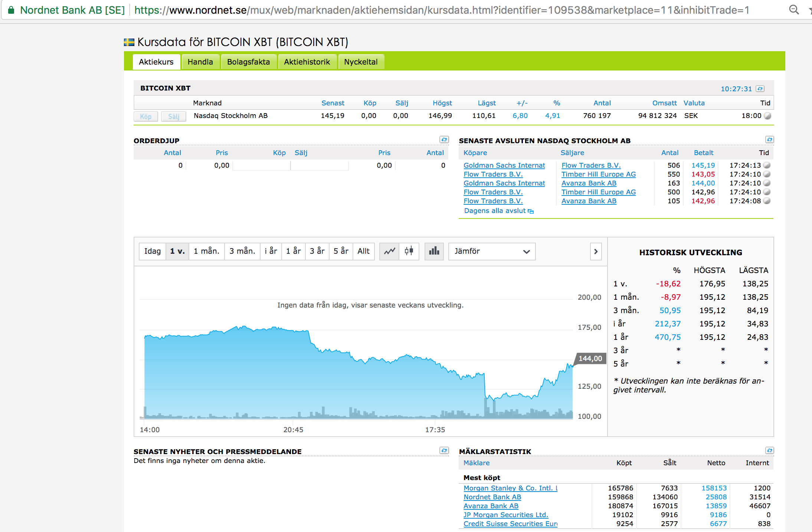This screenshot has height=532, width=812.
Task: Click the green padlock security icon
Action: (x=11, y=10)
